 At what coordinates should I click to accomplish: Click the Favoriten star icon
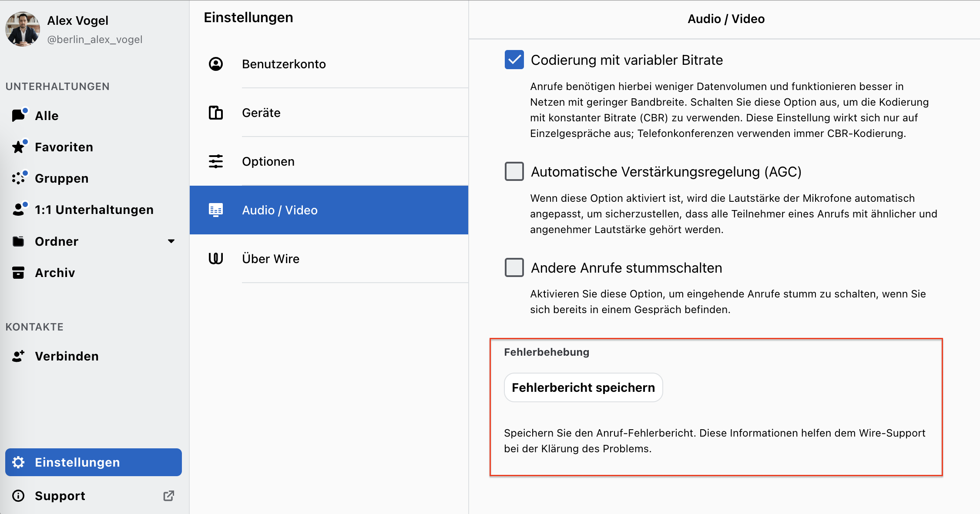pos(18,147)
